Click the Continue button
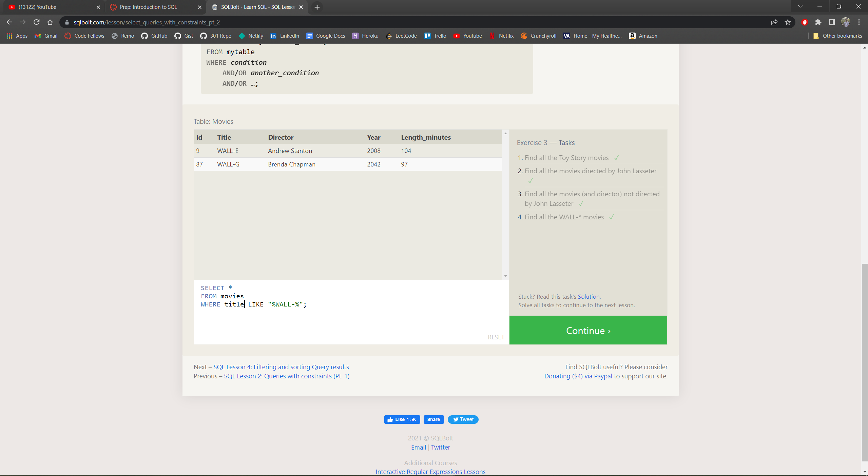The height and width of the screenshot is (476, 868). [588, 330]
